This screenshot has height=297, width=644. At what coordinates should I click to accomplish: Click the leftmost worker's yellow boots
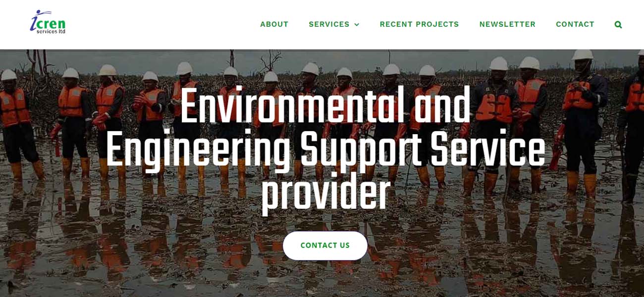(26, 170)
